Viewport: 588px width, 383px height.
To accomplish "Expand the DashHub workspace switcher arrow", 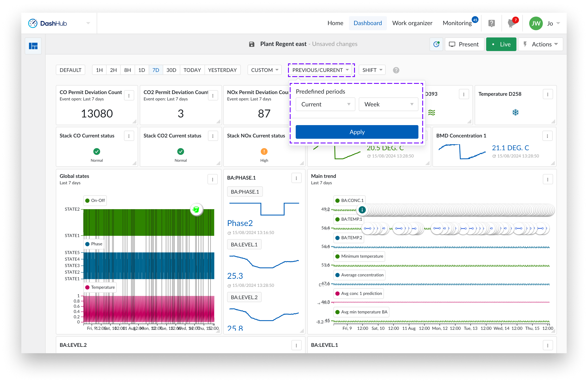I will 88,23.
